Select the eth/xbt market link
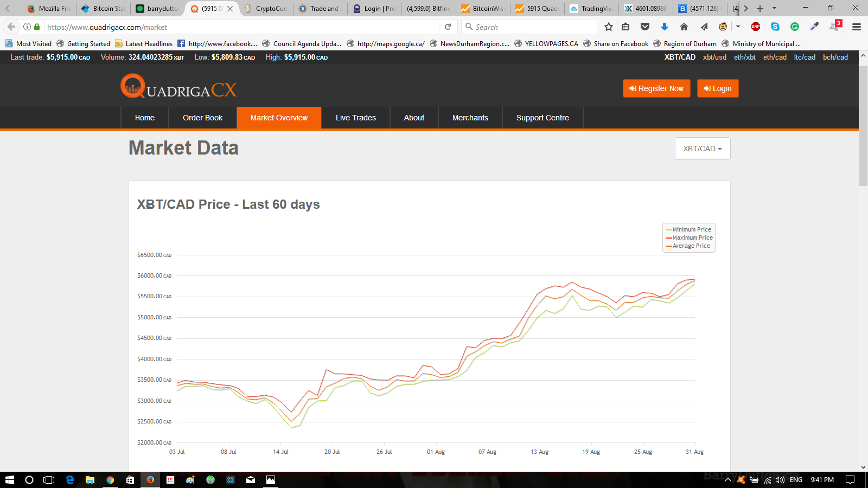This screenshot has width=868, height=488. 745,57
